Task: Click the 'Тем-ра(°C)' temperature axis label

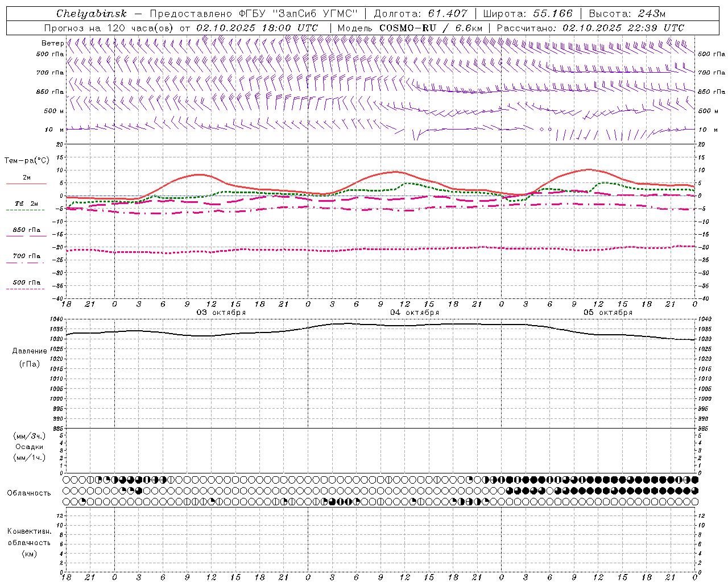Action: coord(27,161)
